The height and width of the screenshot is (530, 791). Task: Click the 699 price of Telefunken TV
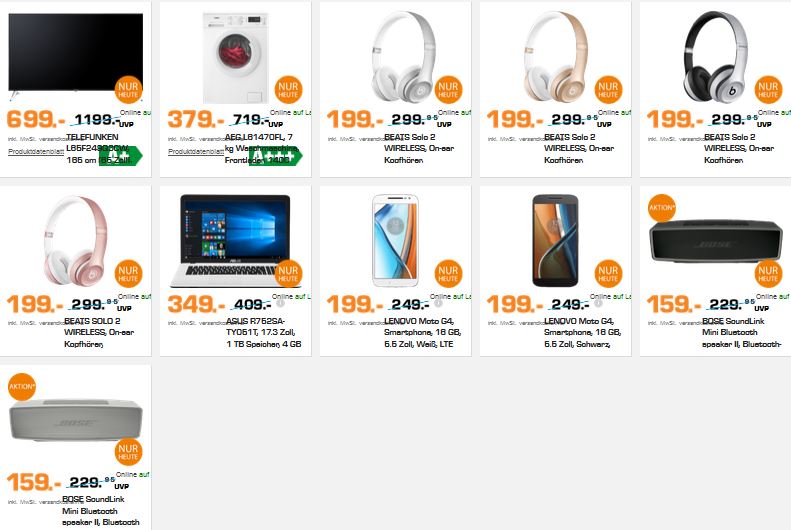[x=36, y=120]
